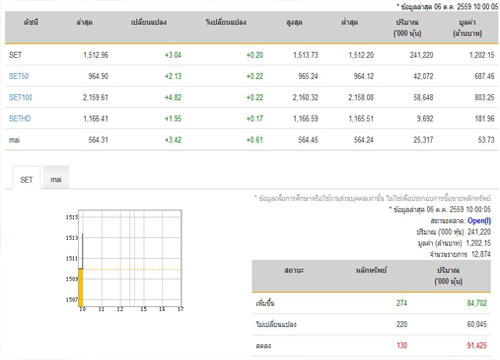Open the SET50 index link
Screen dimensions: 500x360
[19, 76]
